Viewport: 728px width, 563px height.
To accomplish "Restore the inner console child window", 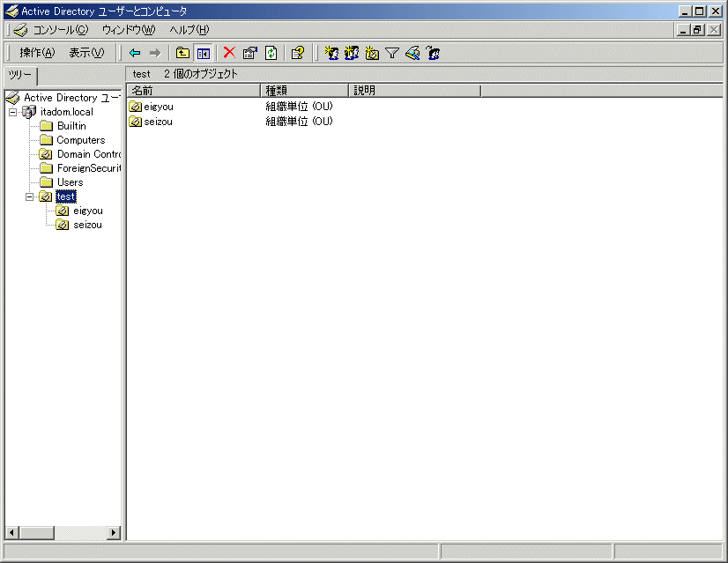I will click(x=697, y=30).
